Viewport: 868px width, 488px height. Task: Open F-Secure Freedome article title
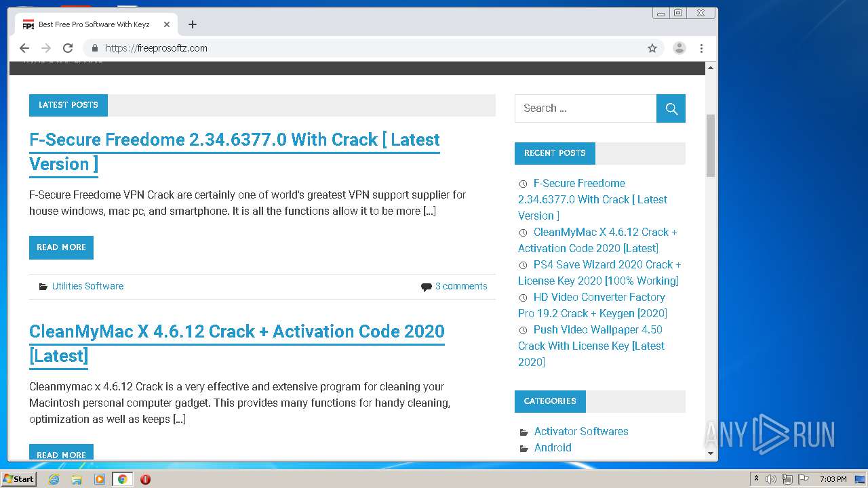click(235, 152)
